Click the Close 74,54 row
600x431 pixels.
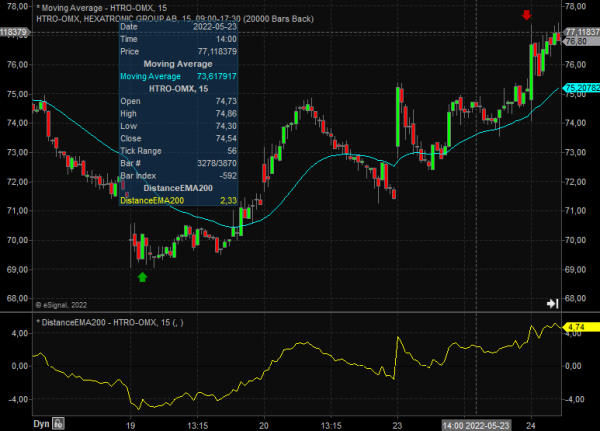pyautogui.click(x=178, y=138)
